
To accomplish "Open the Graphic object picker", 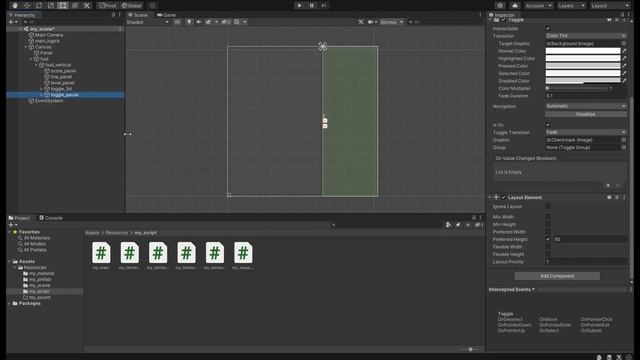I will click(624, 140).
